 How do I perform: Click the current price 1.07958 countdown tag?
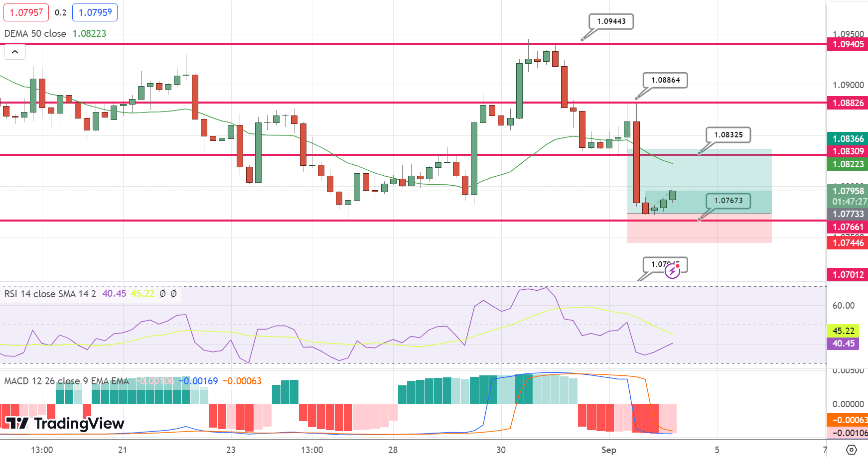click(848, 196)
